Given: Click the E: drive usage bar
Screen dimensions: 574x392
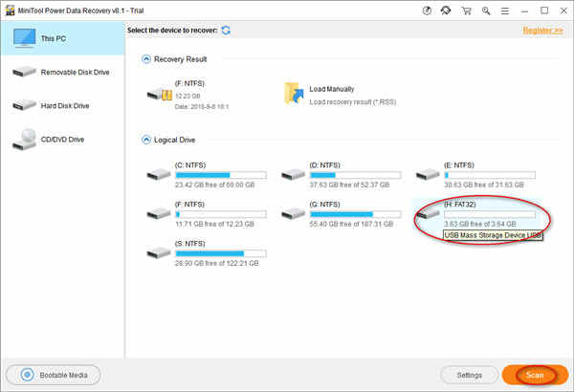Looking at the screenshot, I should (x=490, y=175).
